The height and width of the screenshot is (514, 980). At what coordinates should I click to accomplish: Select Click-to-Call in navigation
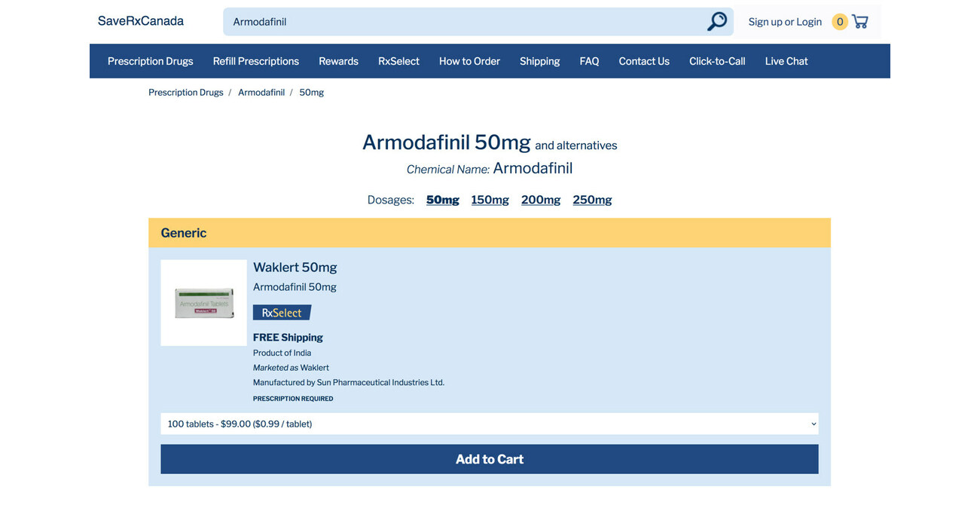[x=717, y=61]
